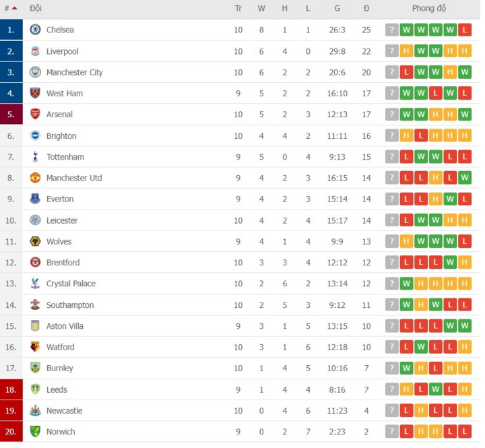The width and height of the screenshot is (485, 448).
Task: Click the Liverpool club crest icon
Action: click(35, 51)
